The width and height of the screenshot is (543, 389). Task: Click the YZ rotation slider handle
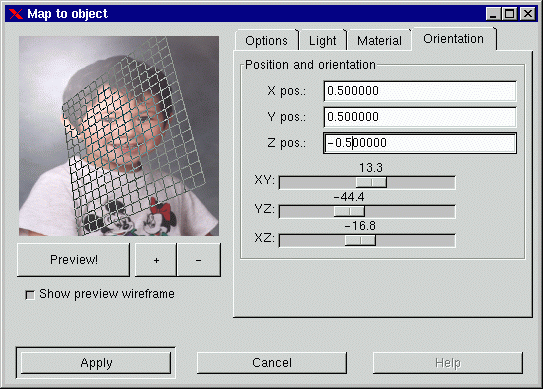(349, 211)
